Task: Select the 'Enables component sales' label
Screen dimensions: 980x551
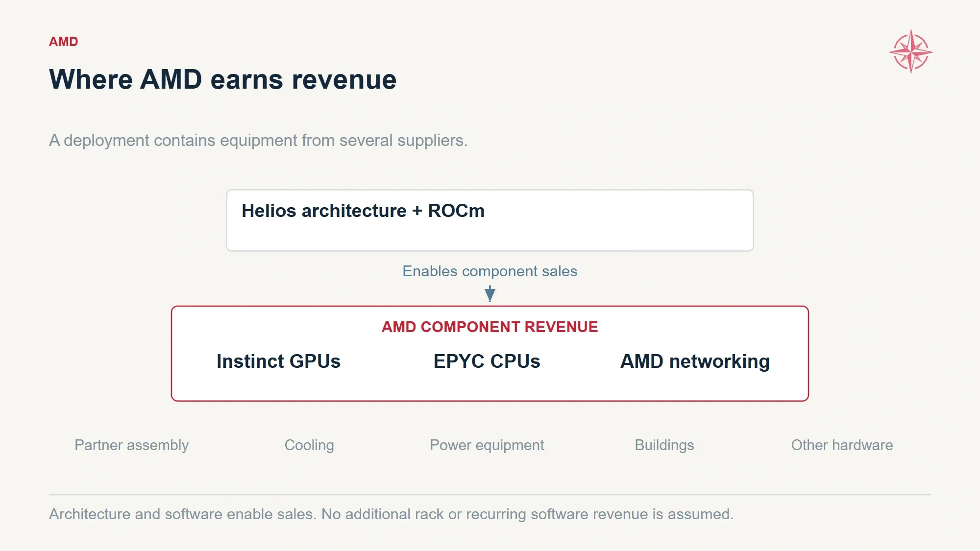Action: 490,271
